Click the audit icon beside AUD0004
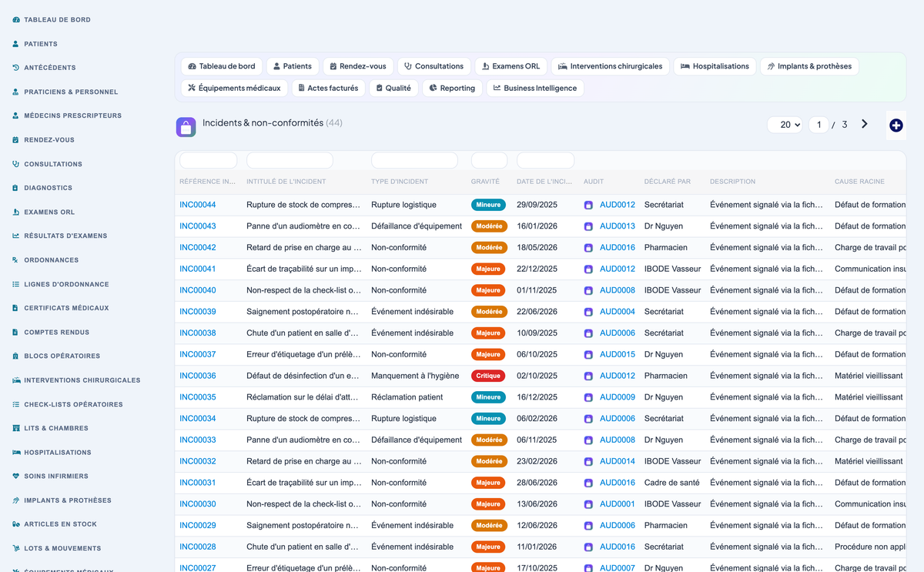This screenshot has width=924, height=572. point(588,312)
